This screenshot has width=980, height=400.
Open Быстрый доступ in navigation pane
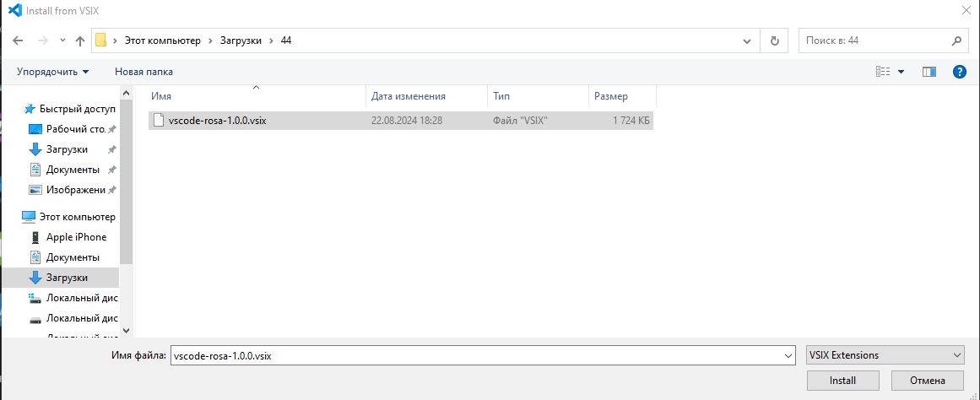click(x=76, y=109)
